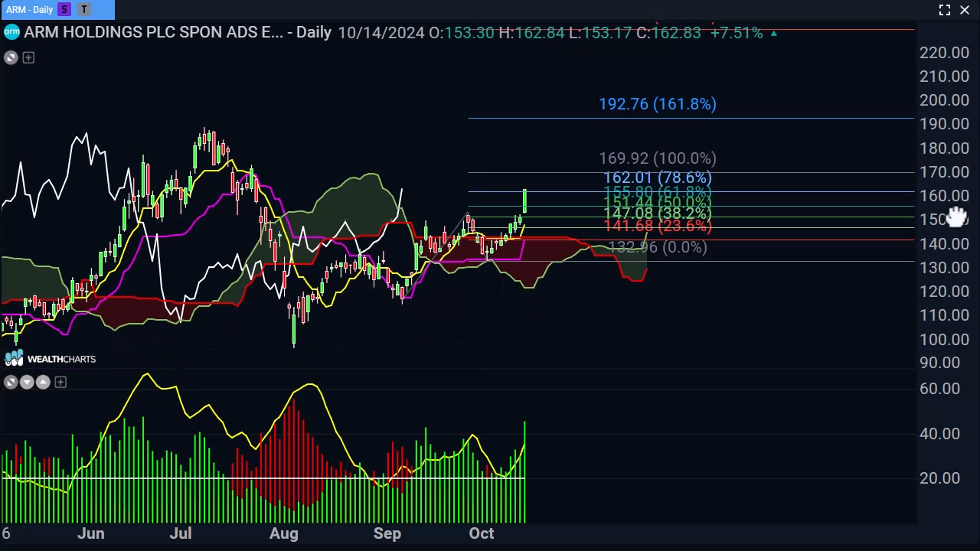Click the 40.00 indicator axis label

pos(939,434)
